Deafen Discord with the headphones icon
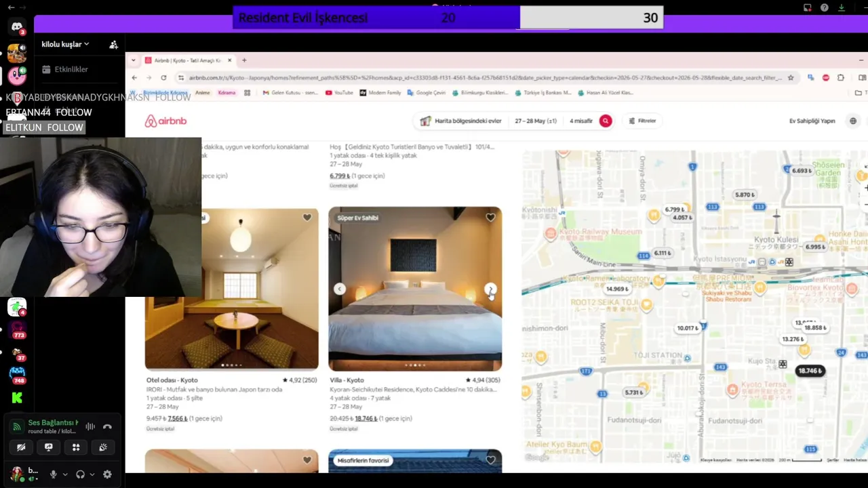Screen dimensions: 868x488 [x=80, y=474]
